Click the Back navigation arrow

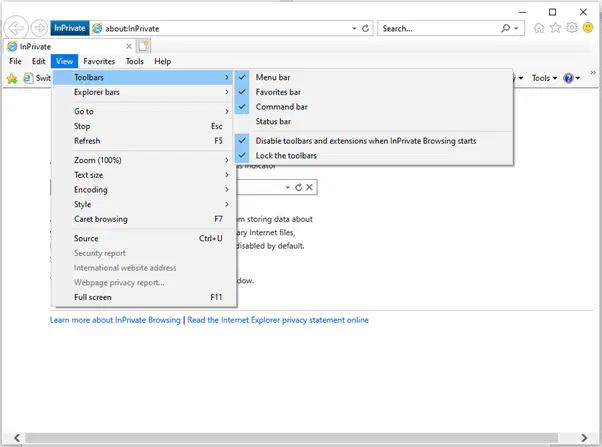tap(16, 28)
